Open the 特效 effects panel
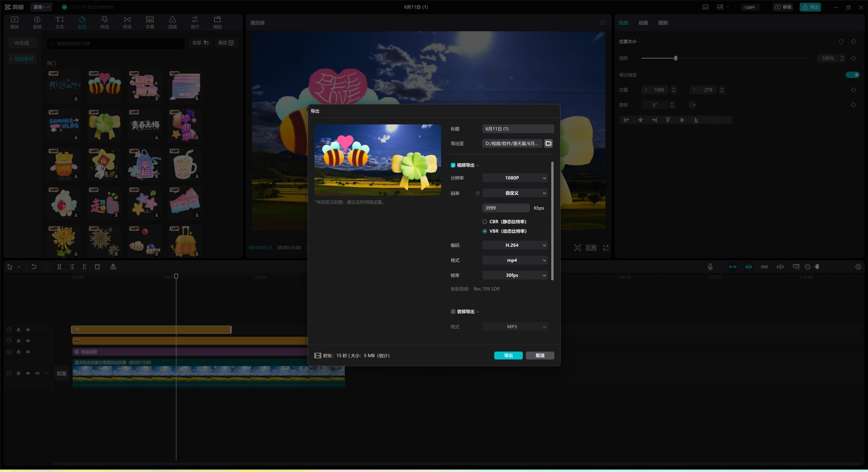The image size is (868, 472). (x=105, y=22)
